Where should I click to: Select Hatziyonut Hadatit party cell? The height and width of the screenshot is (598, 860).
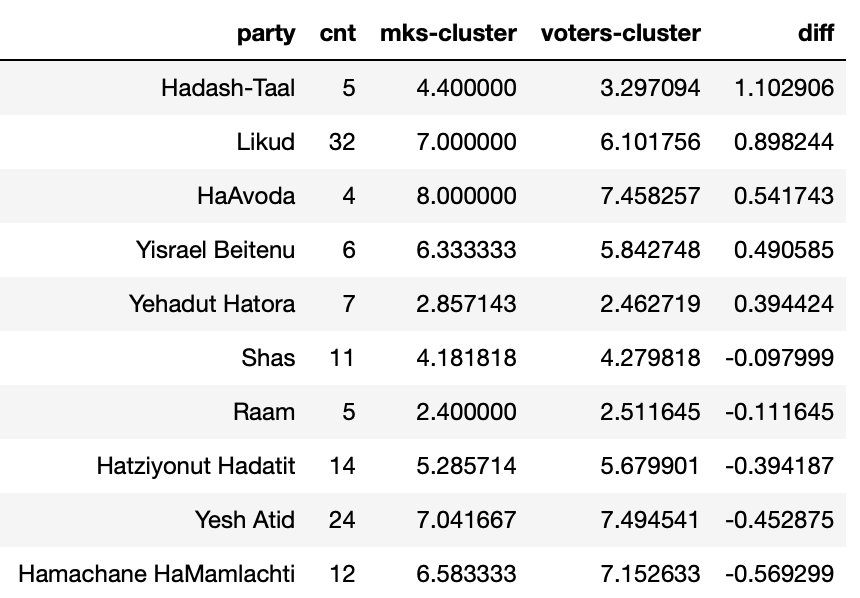tap(196, 466)
